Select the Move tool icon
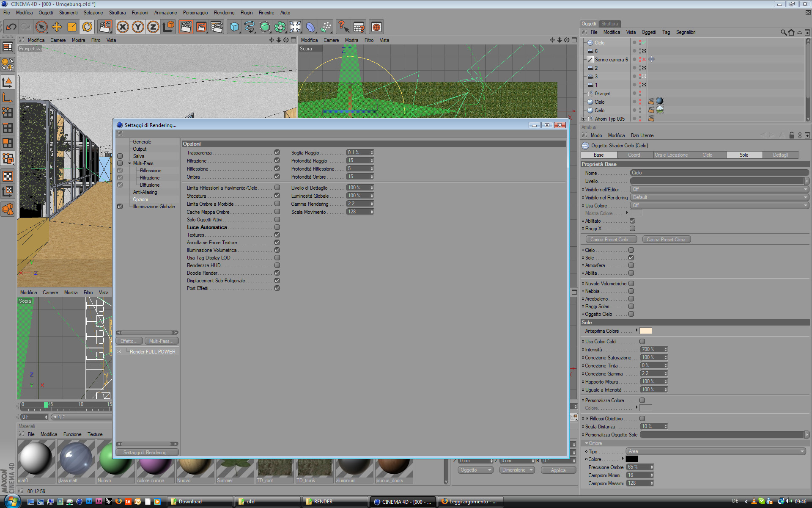This screenshot has height=508, width=812. coord(56,27)
